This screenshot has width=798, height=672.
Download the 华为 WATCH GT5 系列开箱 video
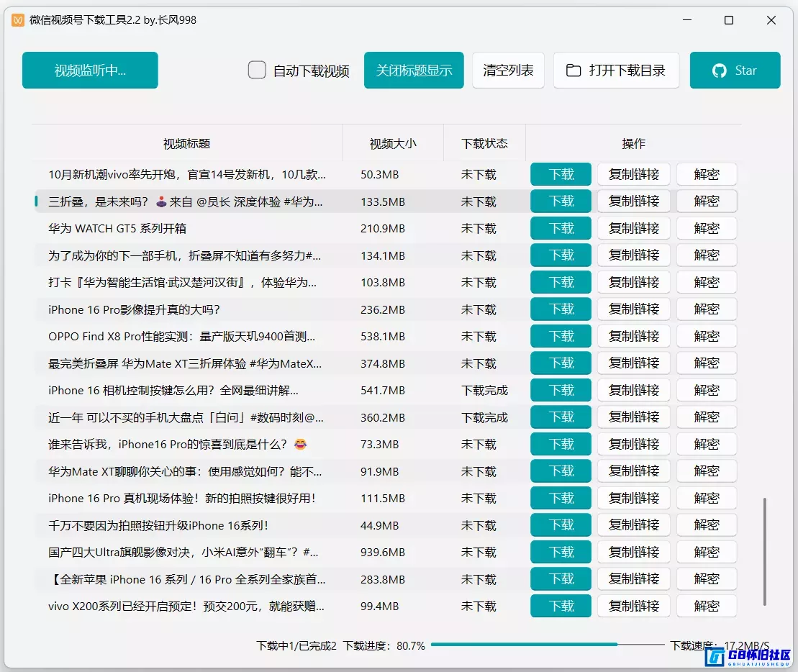click(x=560, y=228)
